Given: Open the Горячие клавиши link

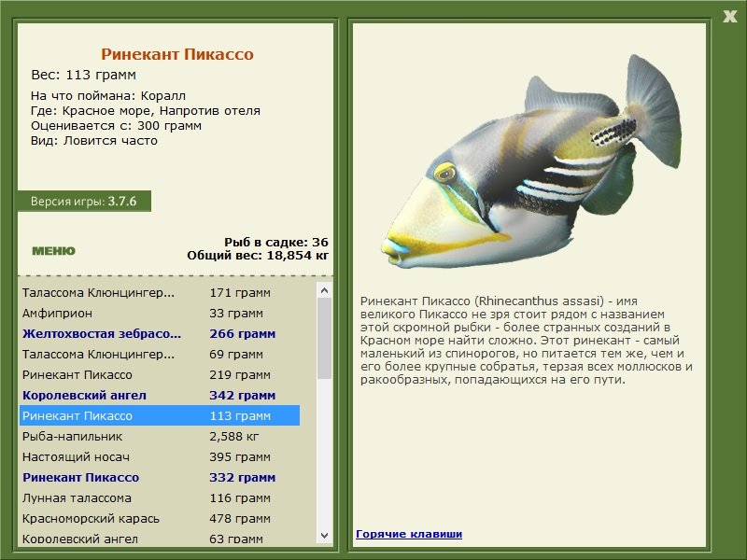Looking at the screenshot, I should [x=409, y=534].
